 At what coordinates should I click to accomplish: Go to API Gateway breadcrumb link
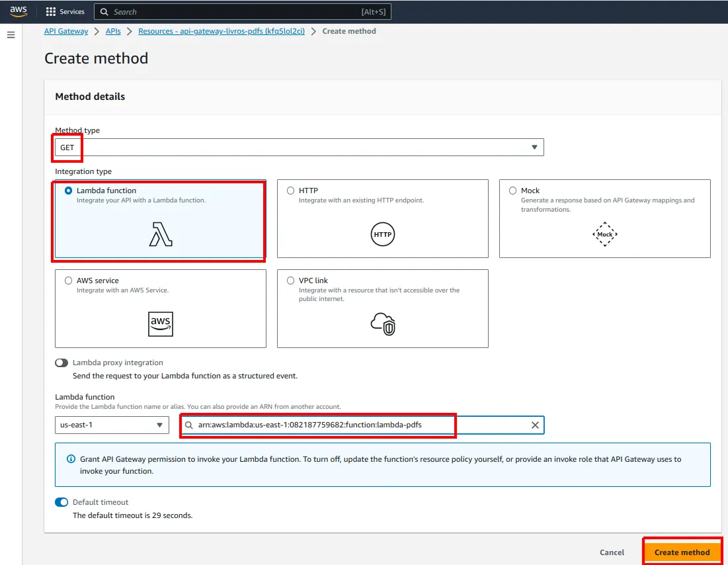tap(66, 31)
